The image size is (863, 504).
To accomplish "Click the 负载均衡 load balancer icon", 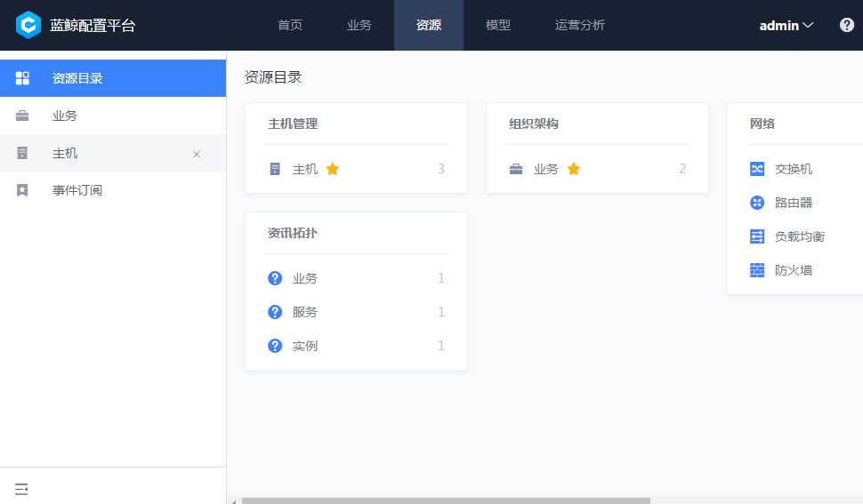I will 757,236.
